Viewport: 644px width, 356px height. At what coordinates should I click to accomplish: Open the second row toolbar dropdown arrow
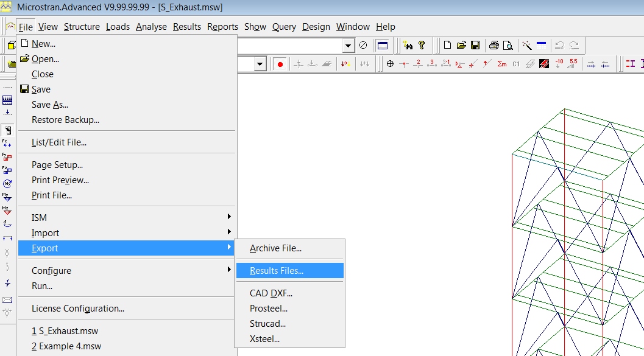click(x=260, y=64)
